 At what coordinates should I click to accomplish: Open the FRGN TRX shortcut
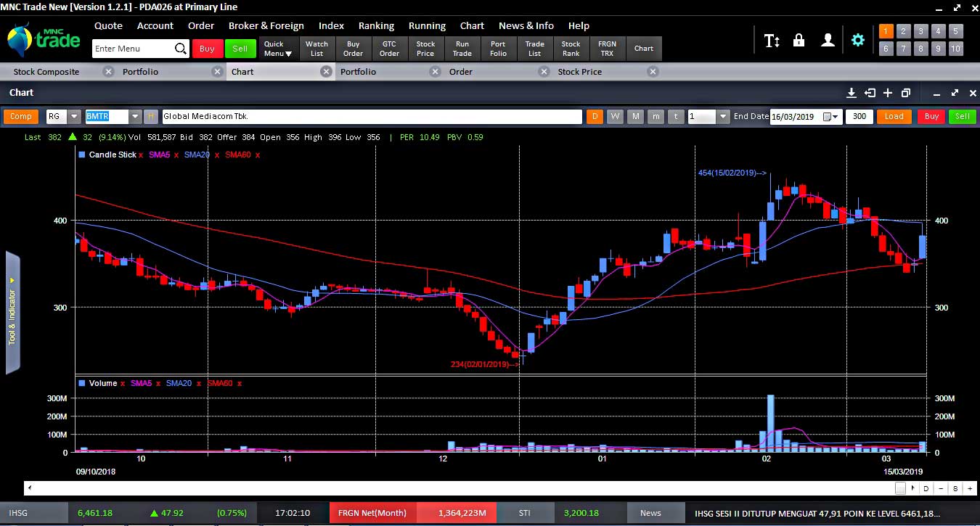[x=608, y=49]
